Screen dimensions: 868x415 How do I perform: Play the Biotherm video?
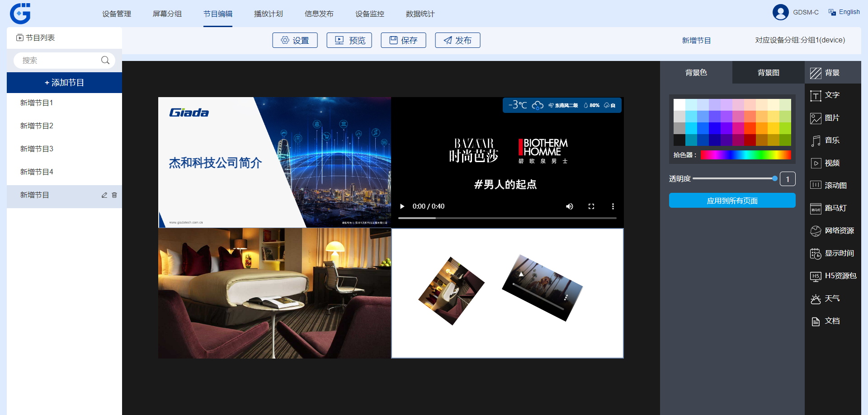[402, 206]
